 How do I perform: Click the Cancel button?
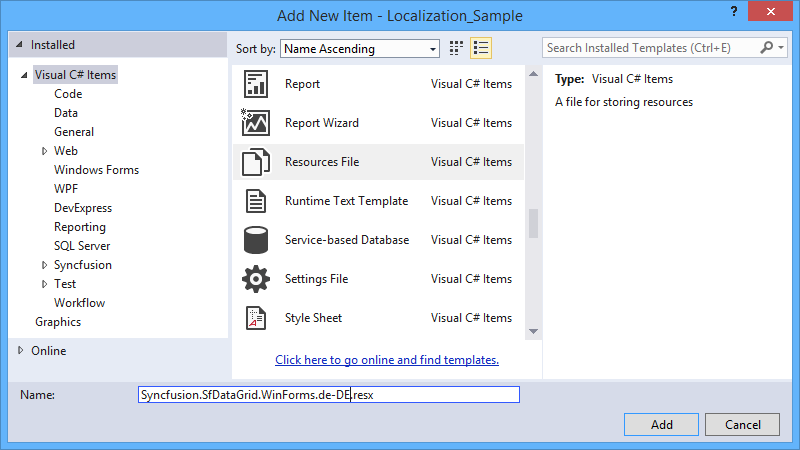742,424
